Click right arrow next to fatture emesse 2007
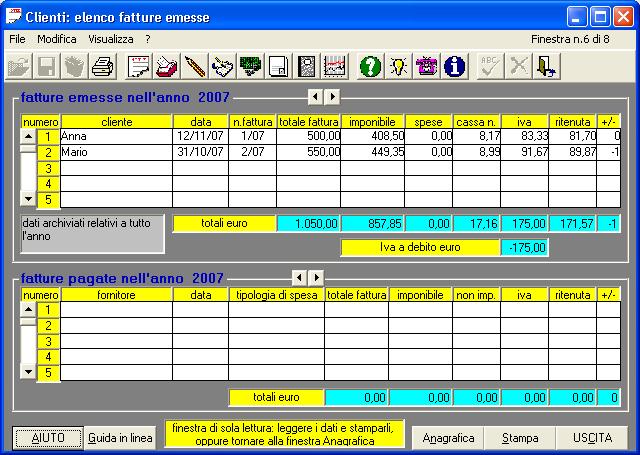640x455 pixels. [333, 97]
